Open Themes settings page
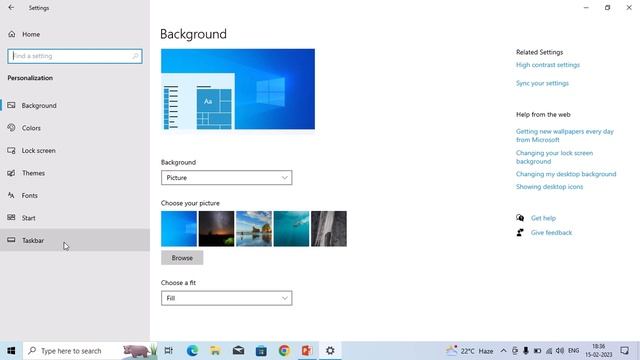 75,173
